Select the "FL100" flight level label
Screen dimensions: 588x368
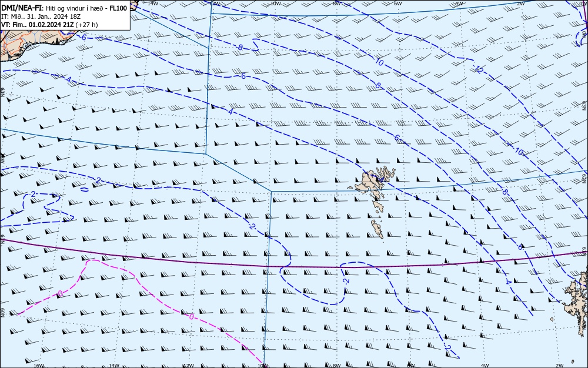(118, 8)
